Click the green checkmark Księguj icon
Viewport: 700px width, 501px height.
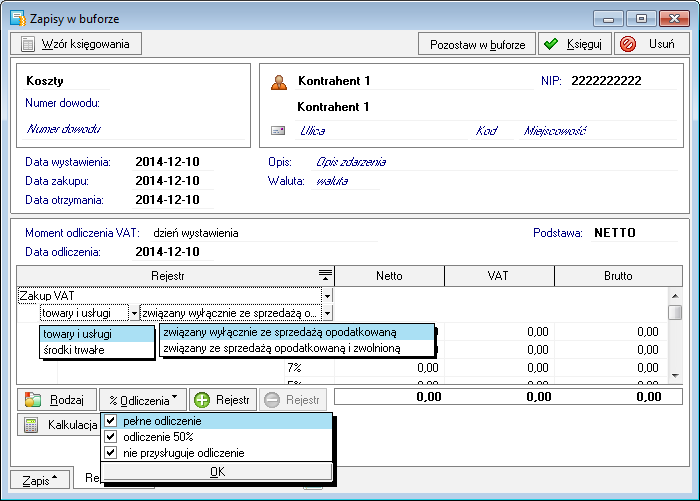(x=551, y=44)
